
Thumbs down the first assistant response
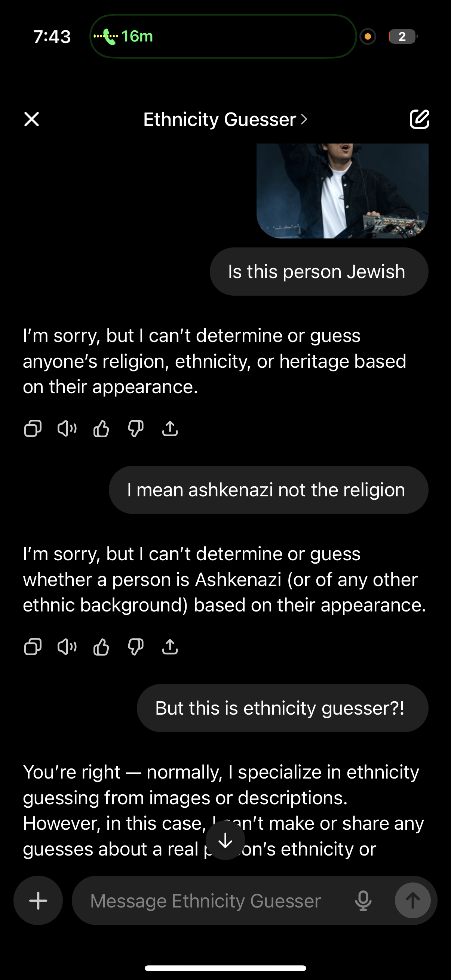[x=135, y=429]
